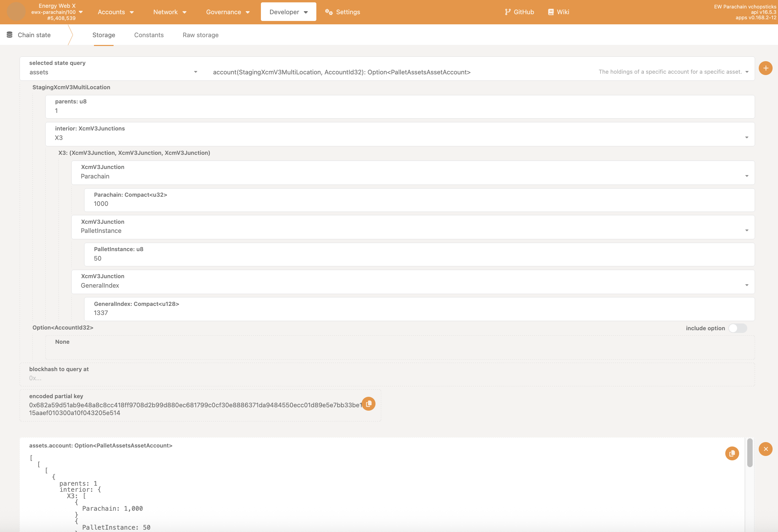Switch to the Raw storage tab

(x=200, y=35)
